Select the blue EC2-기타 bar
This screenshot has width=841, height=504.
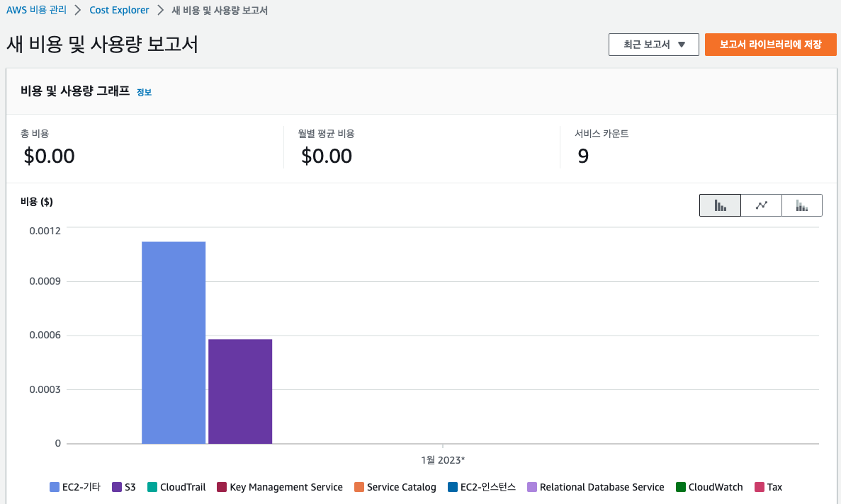coord(174,343)
